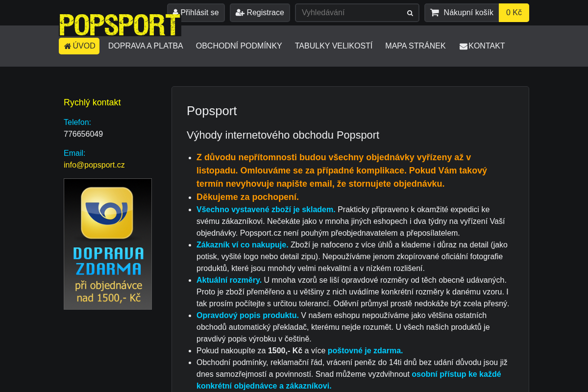The height and width of the screenshot is (392, 588).
Task: Click phone number 776656049
Action: [83, 134]
